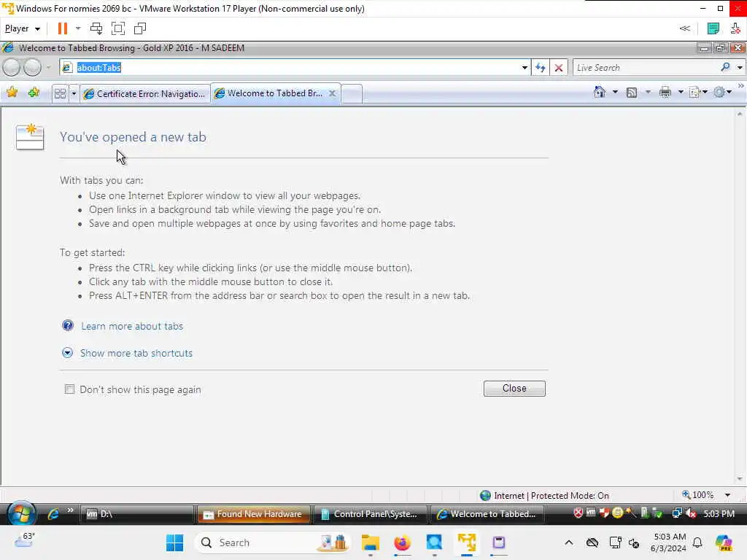Launch Internet Explorer from the guest quick launch
Image resolution: width=747 pixels, height=560 pixels.
tap(53, 514)
